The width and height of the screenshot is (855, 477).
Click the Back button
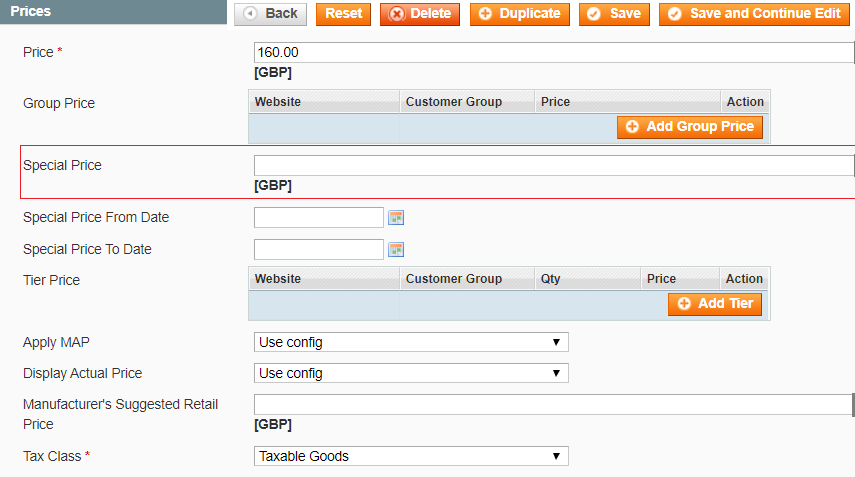pyautogui.click(x=271, y=14)
